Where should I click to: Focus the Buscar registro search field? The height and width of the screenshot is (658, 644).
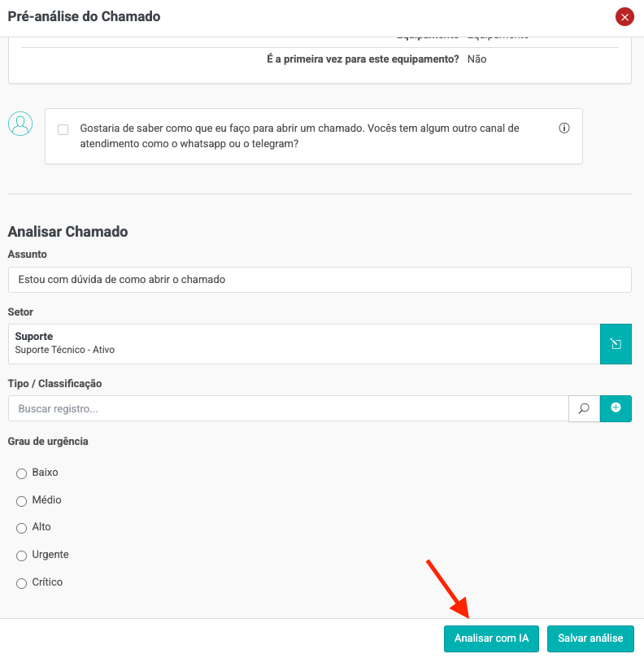288,408
